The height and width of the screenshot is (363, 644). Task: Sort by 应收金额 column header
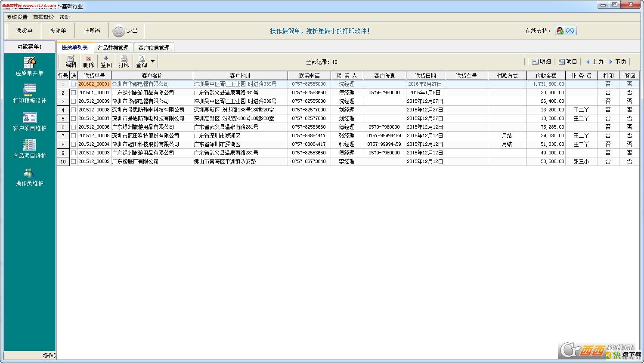[546, 76]
